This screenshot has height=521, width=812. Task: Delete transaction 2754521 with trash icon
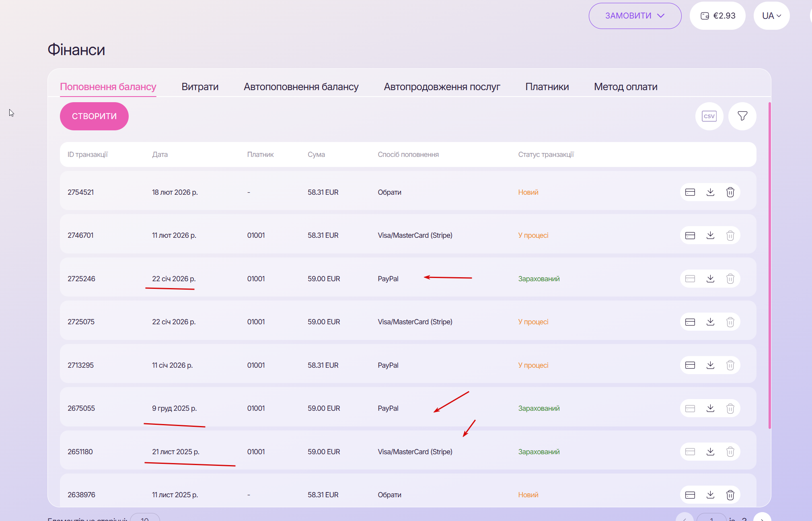point(730,192)
